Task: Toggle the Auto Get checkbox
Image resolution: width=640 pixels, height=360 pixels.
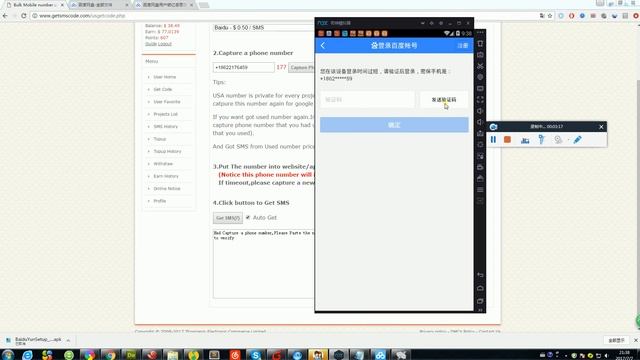Action: point(248,217)
